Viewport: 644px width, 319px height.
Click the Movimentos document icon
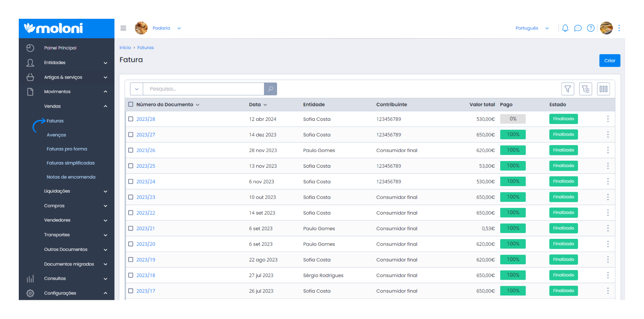point(30,92)
